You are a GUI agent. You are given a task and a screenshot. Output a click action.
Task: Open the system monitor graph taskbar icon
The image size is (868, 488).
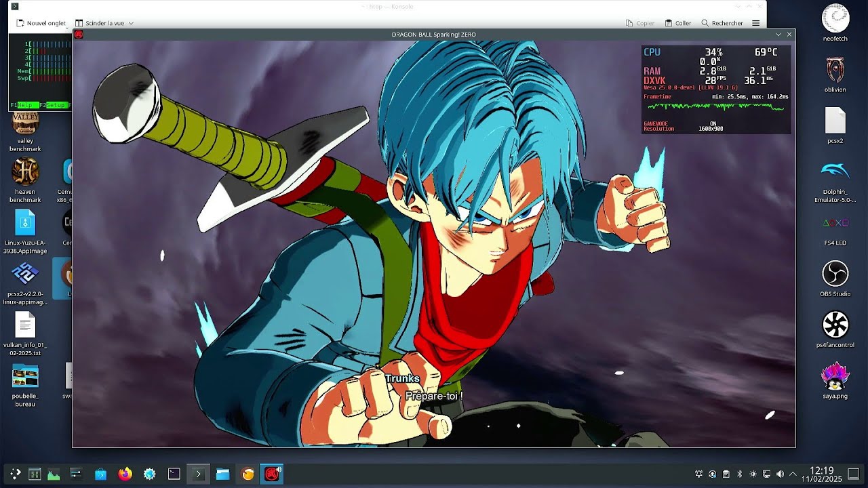54,474
